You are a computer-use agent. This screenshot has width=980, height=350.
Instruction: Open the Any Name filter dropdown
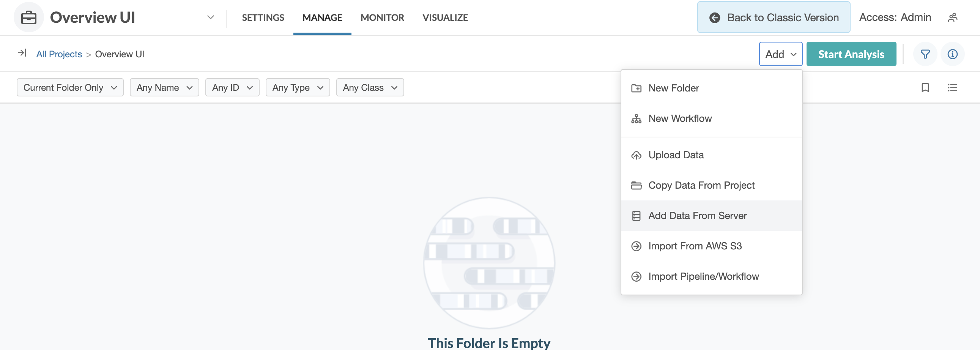coord(164,87)
